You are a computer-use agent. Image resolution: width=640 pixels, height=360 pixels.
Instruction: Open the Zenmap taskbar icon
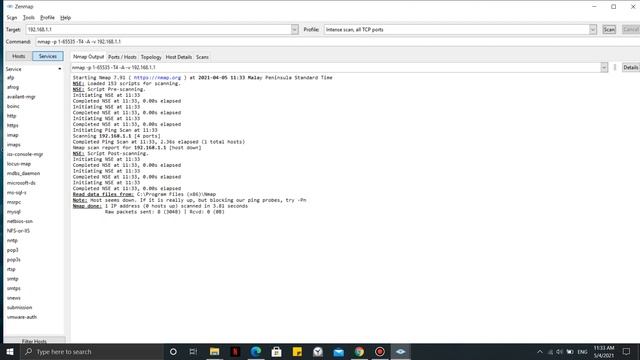[x=400, y=351]
